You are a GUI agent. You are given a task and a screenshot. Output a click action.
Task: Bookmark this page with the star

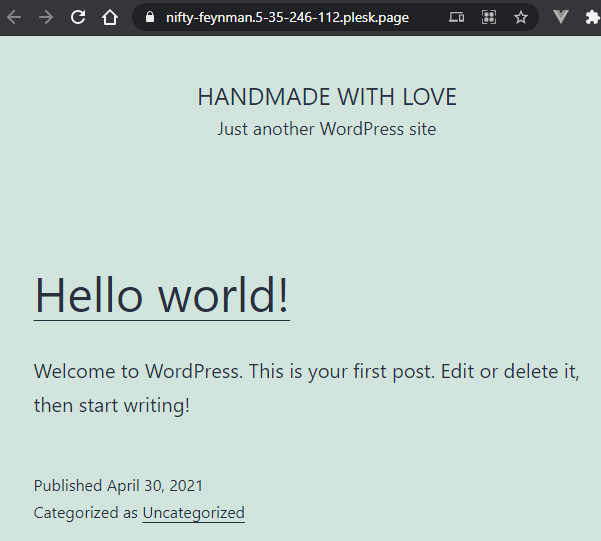point(520,17)
